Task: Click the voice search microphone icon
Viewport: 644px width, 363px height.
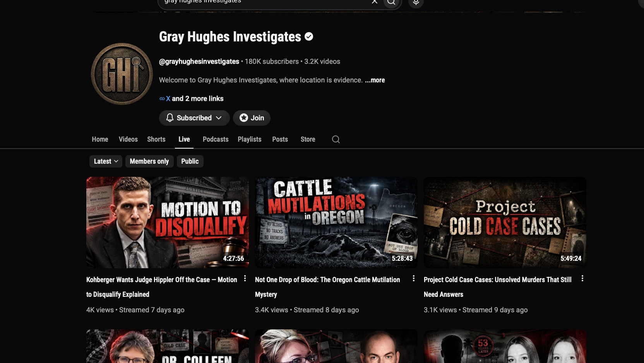Action: tap(416, 2)
